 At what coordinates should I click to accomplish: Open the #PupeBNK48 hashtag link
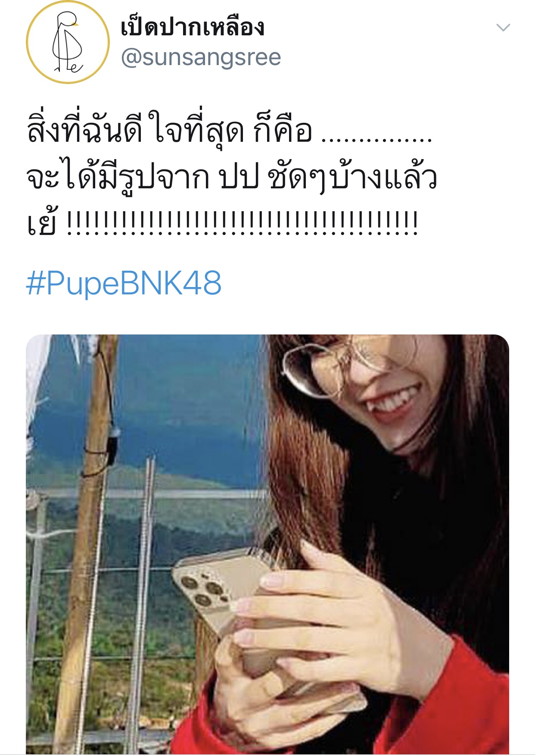[x=124, y=283]
